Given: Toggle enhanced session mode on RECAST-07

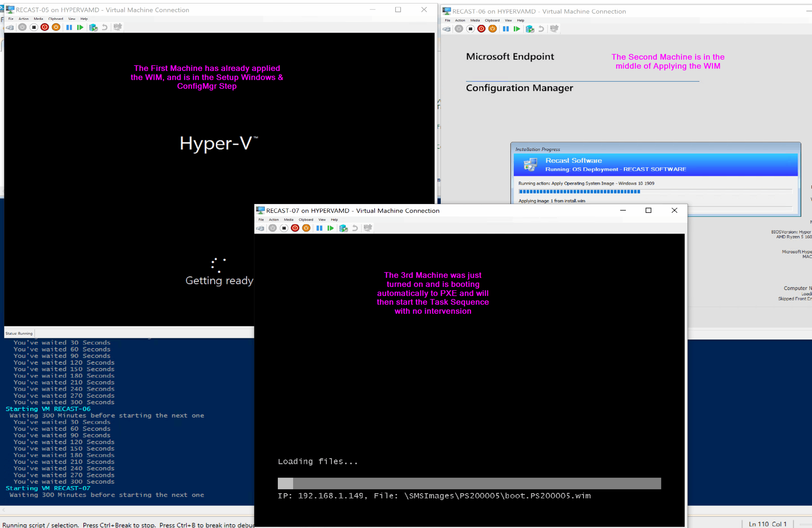Looking at the screenshot, I should point(368,228).
